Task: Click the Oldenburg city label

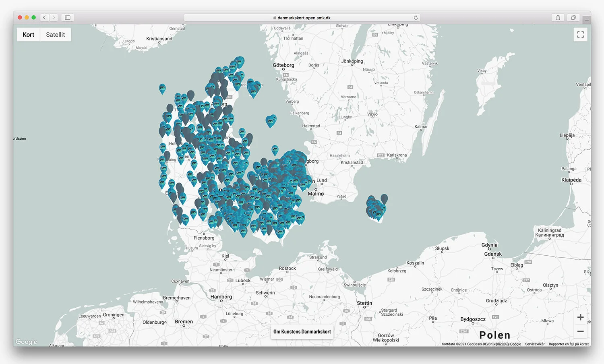Action: [153, 322]
